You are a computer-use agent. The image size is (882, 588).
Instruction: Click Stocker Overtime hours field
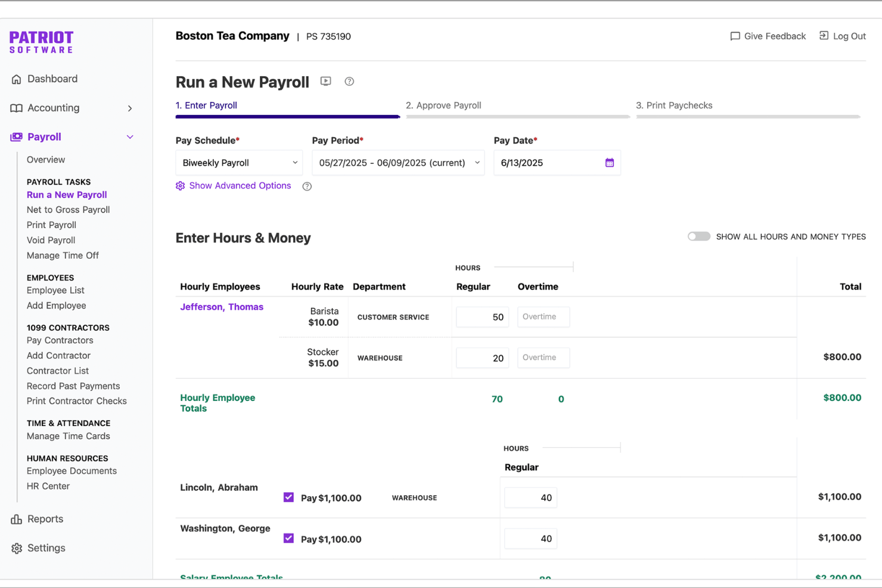point(544,358)
